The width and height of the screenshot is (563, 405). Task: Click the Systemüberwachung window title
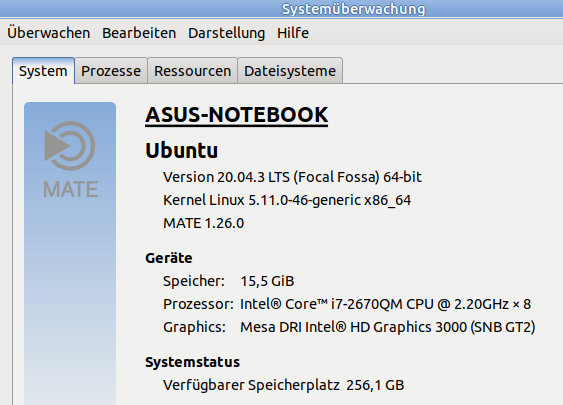[x=354, y=9]
